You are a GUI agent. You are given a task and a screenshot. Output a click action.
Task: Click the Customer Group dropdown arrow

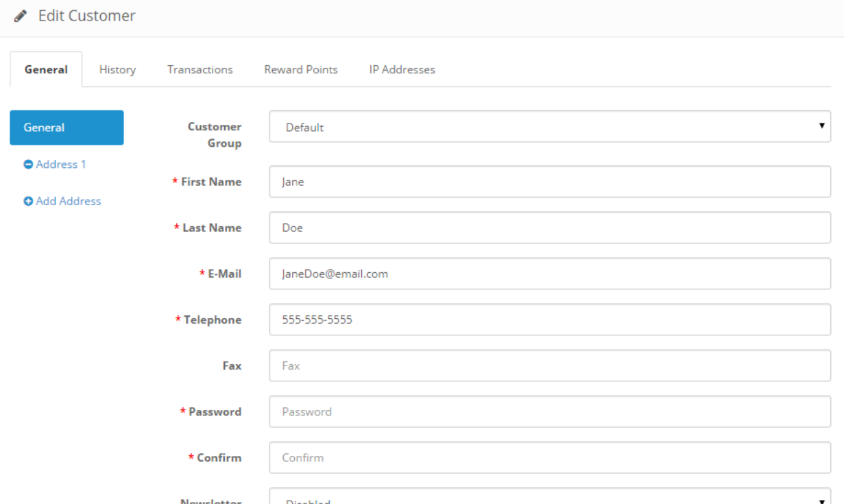click(821, 126)
